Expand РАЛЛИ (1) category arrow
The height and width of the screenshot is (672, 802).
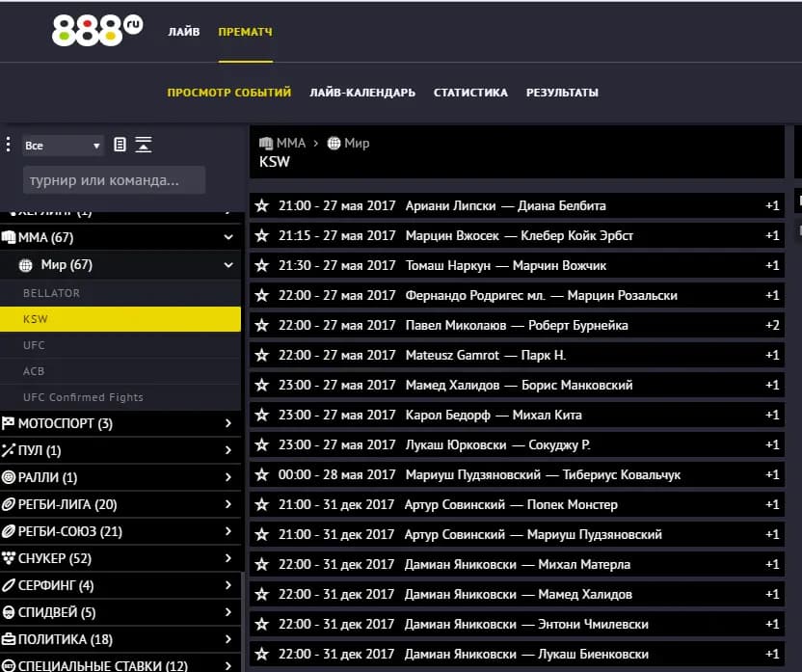[228, 477]
